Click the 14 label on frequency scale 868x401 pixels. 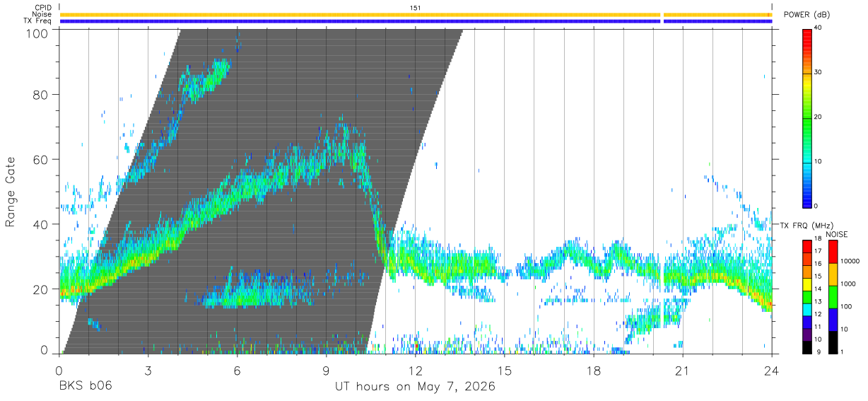click(x=819, y=289)
